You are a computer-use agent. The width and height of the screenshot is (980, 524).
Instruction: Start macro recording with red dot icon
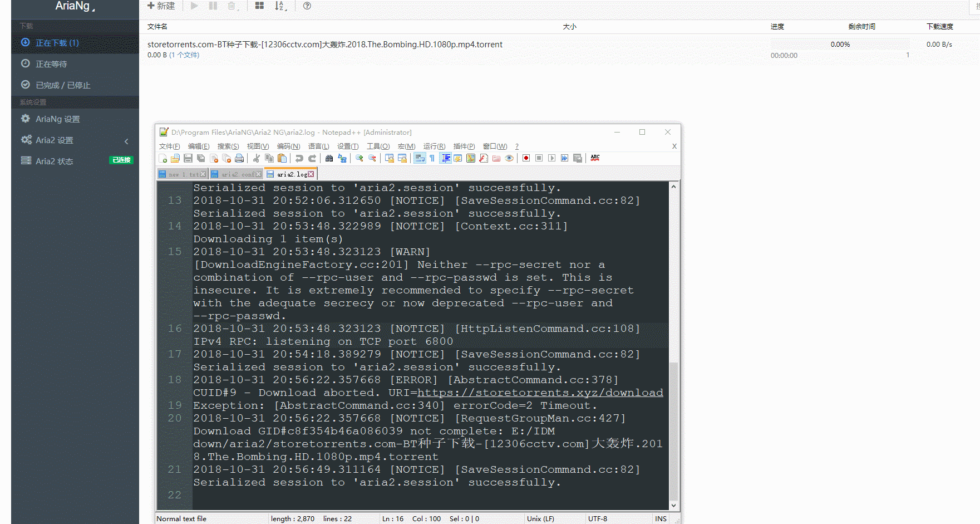click(x=526, y=159)
